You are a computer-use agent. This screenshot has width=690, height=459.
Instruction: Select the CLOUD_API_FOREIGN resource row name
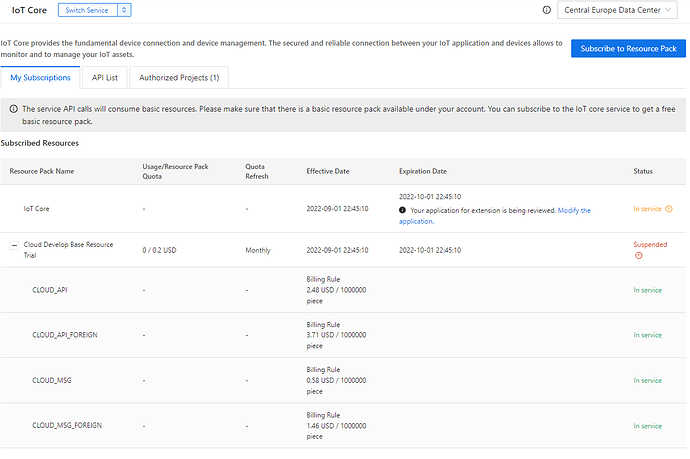coord(71,335)
